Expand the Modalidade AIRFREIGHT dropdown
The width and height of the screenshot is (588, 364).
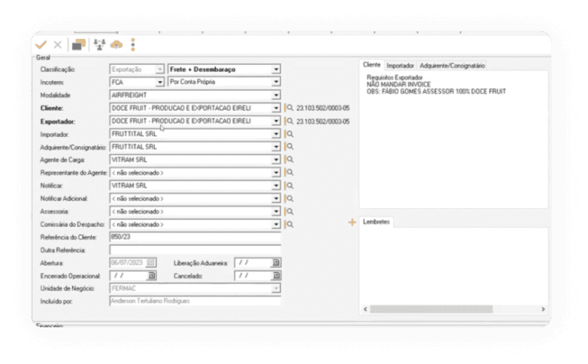(x=276, y=95)
